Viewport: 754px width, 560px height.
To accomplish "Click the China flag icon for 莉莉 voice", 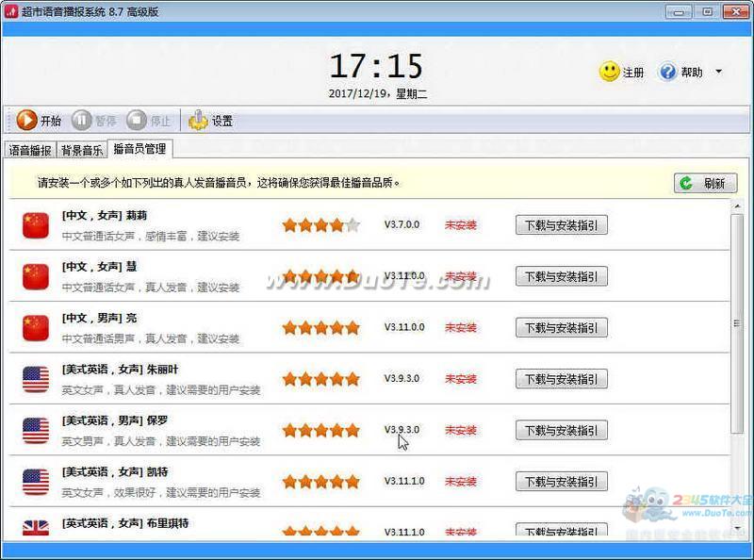I will tap(36, 224).
